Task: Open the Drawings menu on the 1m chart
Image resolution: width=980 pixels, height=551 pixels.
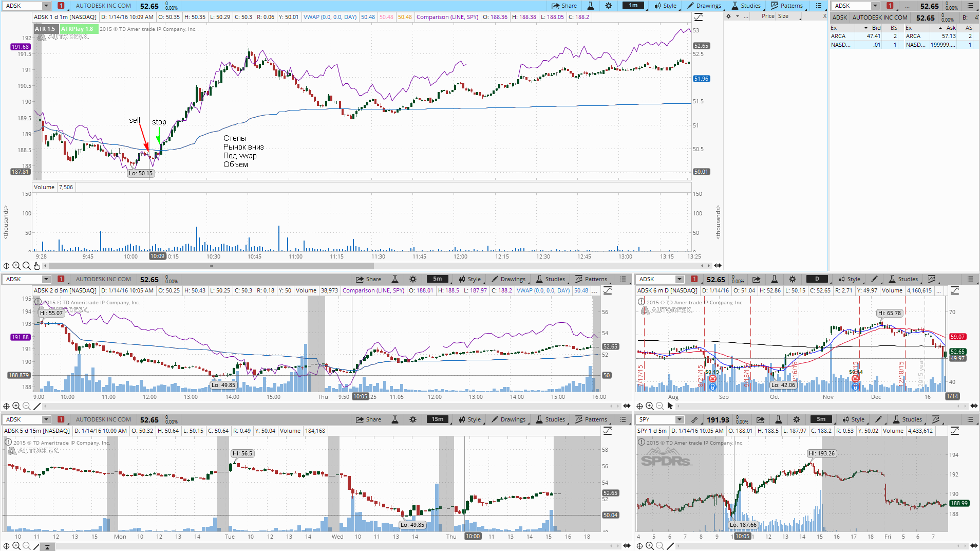Action: pos(704,6)
